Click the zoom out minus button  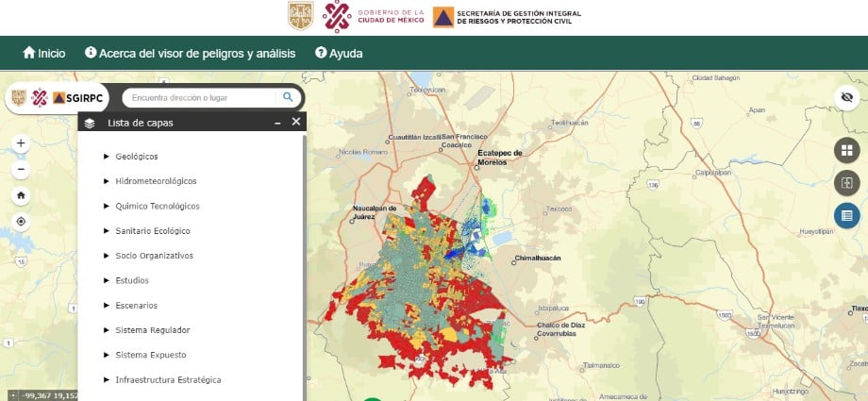[21, 170]
